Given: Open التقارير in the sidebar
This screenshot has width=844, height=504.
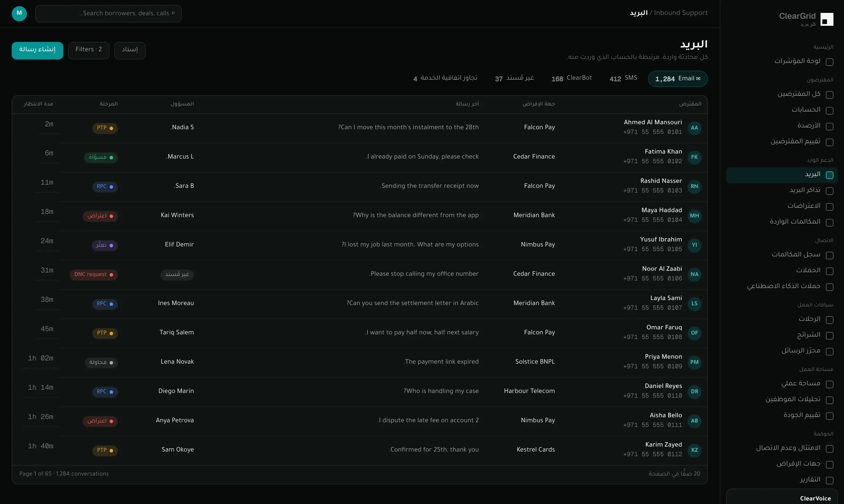Looking at the screenshot, I should [x=782, y=480].
